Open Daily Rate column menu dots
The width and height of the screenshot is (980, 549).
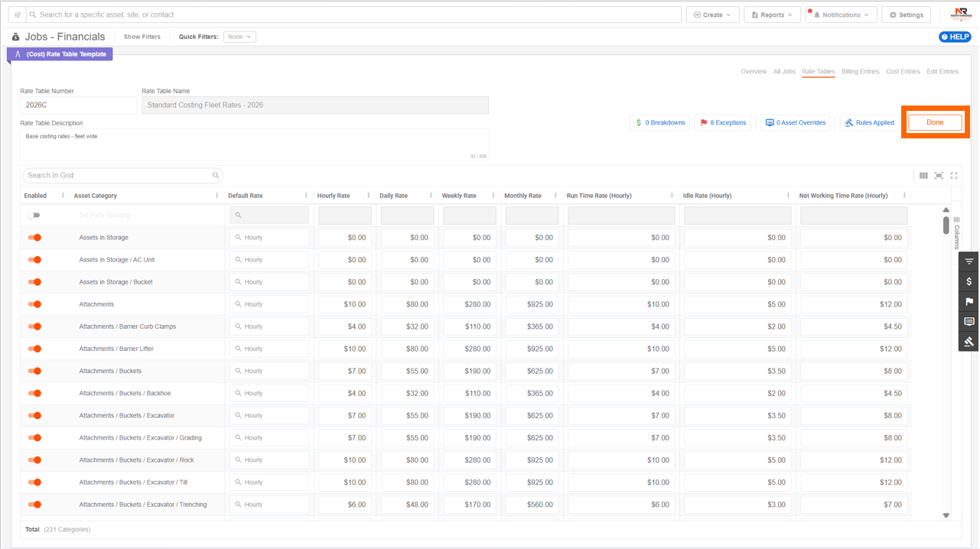(x=431, y=196)
